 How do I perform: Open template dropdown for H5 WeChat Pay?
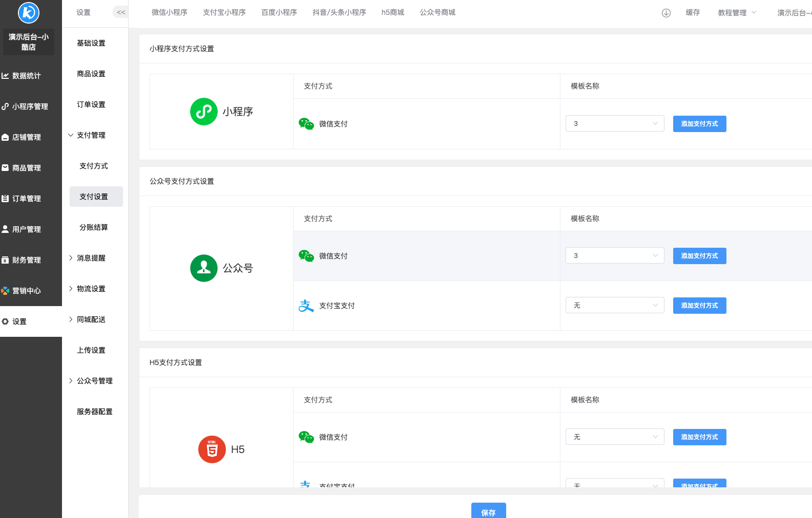tap(614, 437)
